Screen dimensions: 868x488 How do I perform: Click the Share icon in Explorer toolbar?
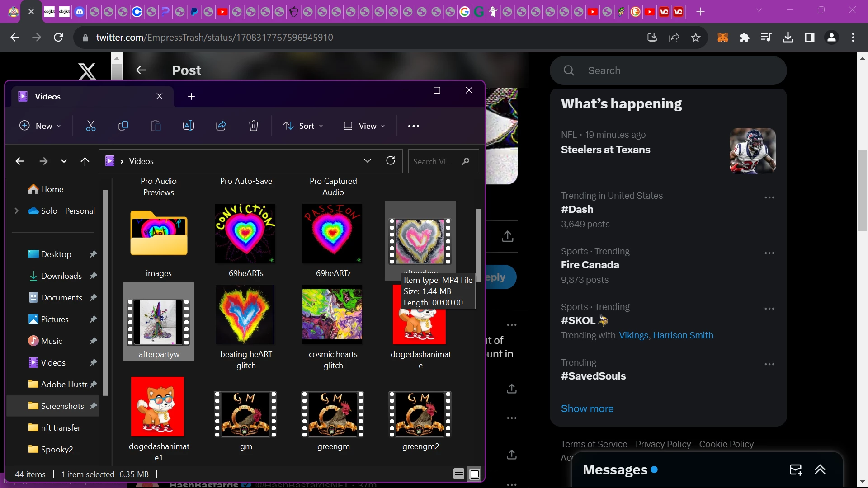pos(221,126)
